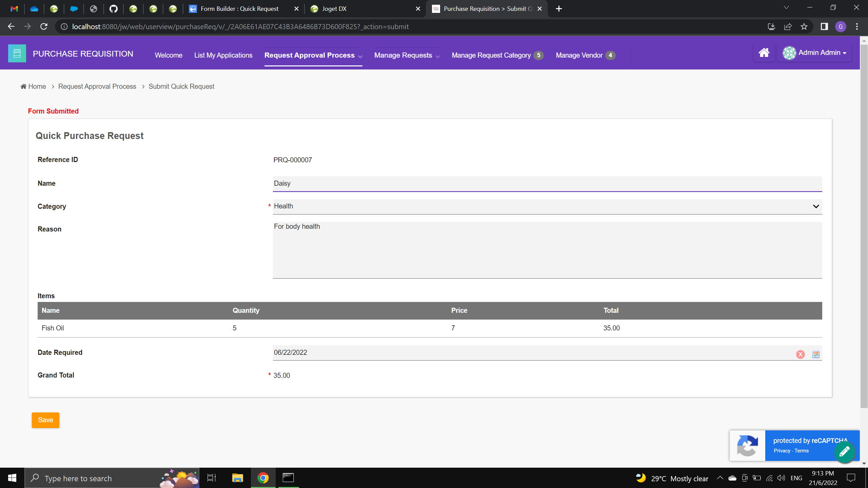Switch to the Form Builder: Quick Request tab
Screen dimensions: 868x488
pyautogui.click(x=239, y=9)
